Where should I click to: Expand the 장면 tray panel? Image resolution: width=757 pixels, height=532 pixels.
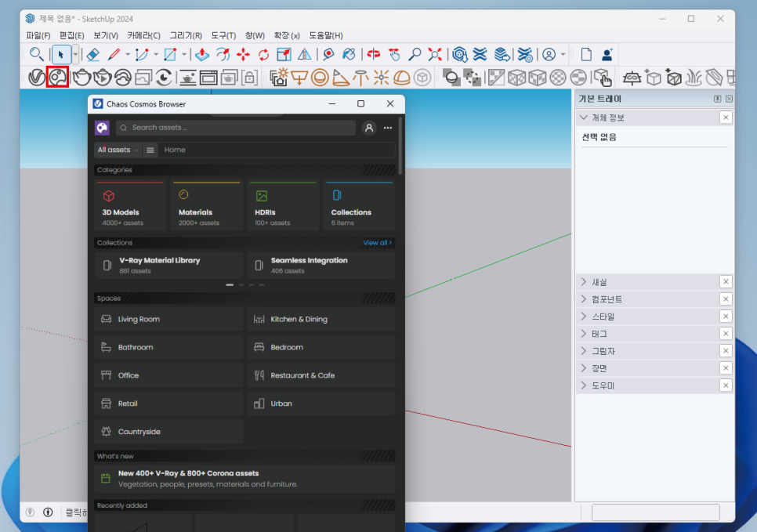pyautogui.click(x=584, y=368)
